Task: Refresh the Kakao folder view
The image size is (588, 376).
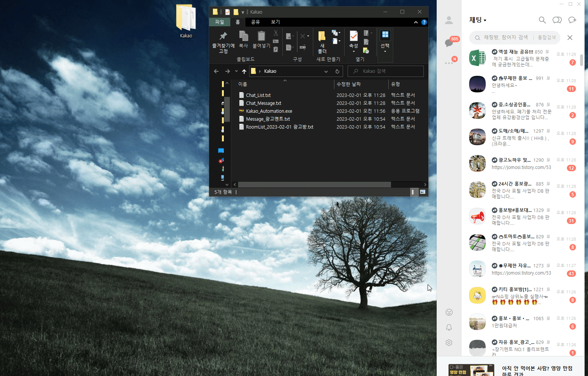Action: point(337,71)
